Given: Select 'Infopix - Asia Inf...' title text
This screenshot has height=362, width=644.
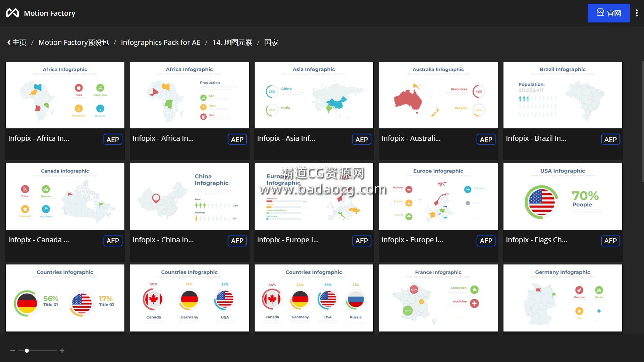Looking at the screenshot, I should [x=286, y=138].
